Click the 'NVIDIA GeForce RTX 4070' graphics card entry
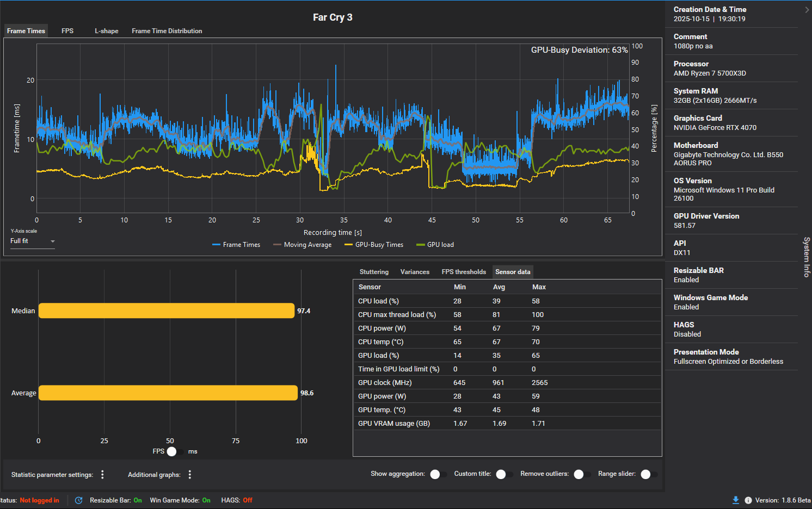The width and height of the screenshot is (812, 509). click(715, 128)
